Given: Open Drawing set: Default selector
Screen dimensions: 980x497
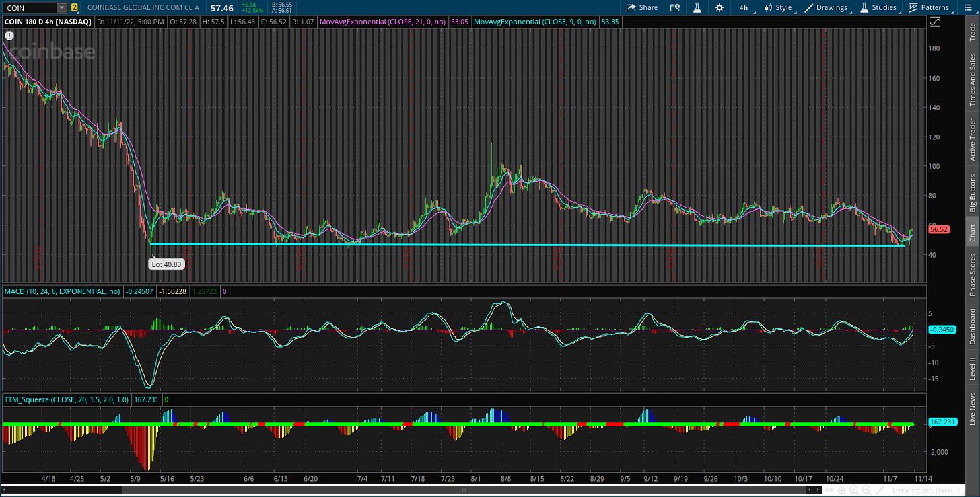Looking at the screenshot, I should 925,490.
